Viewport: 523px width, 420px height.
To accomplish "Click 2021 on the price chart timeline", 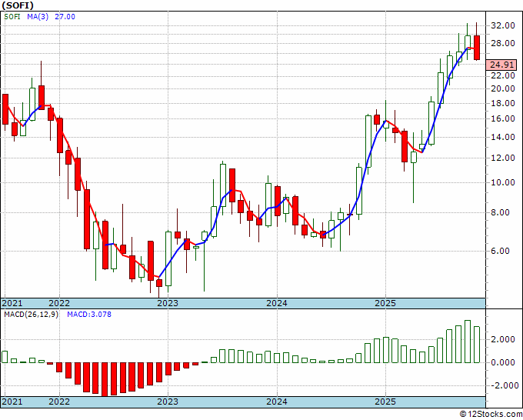I will pos(12,303).
